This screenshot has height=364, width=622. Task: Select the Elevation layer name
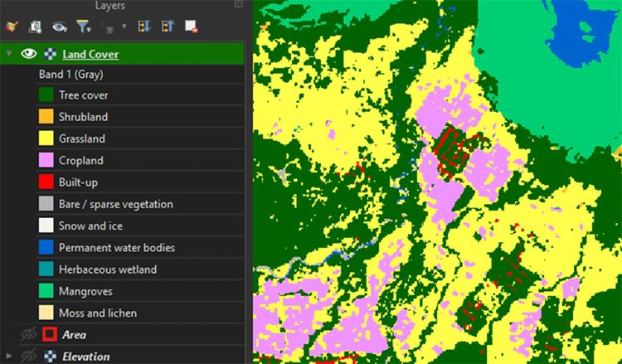pyautogui.click(x=85, y=357)
